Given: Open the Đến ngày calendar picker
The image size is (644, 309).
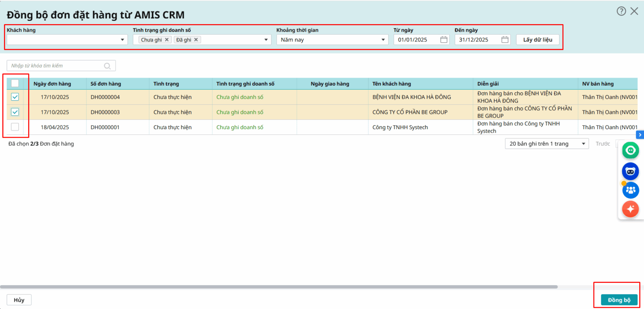Looking at the screenshot, I should pyautogui.click(x=505, y=40).
